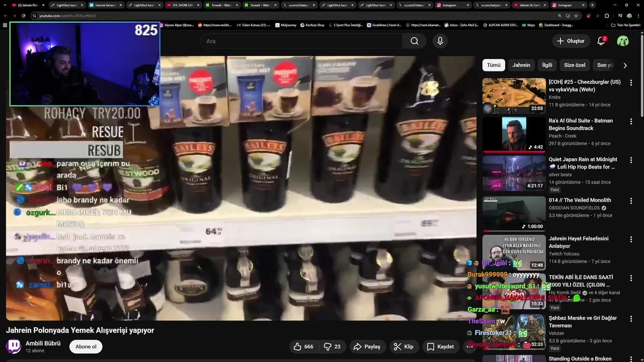The image size is (644, 362).
Task: Open the Chrome profile avatar
Action: point(629,16)
